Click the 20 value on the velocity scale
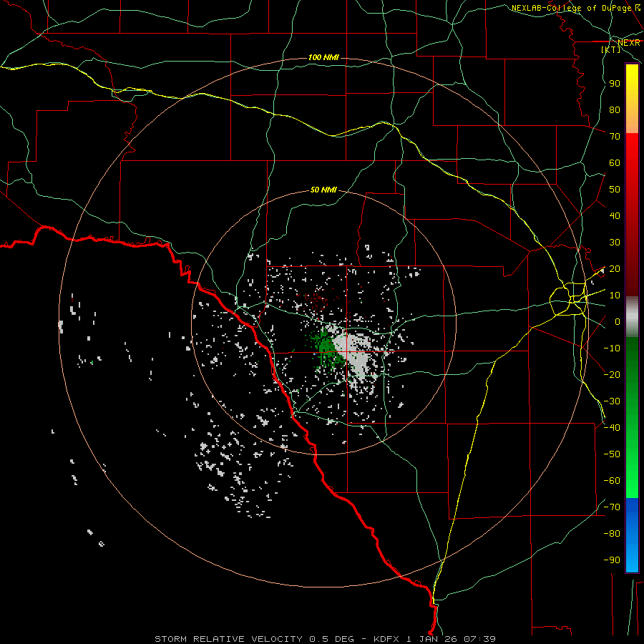 click(x=615, y=269)
